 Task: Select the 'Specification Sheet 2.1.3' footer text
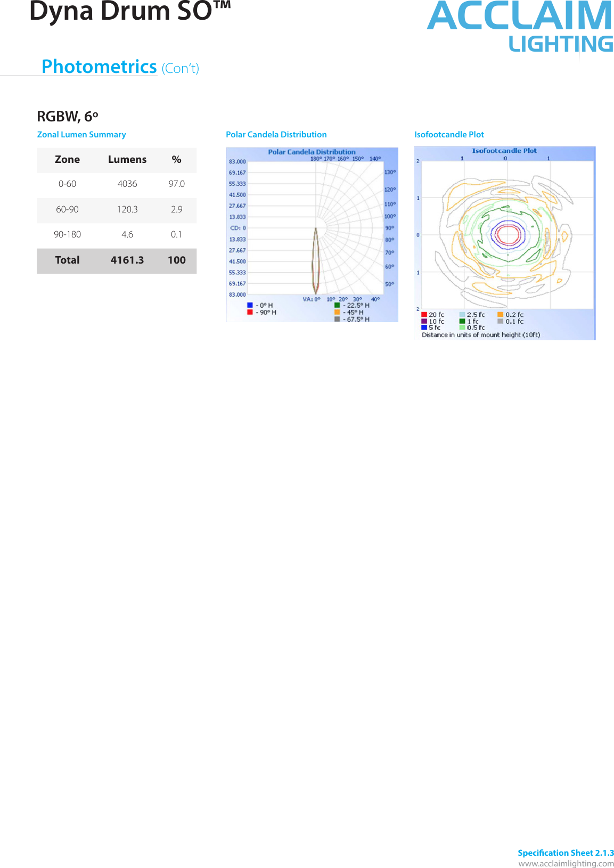[x=566, y=853]
